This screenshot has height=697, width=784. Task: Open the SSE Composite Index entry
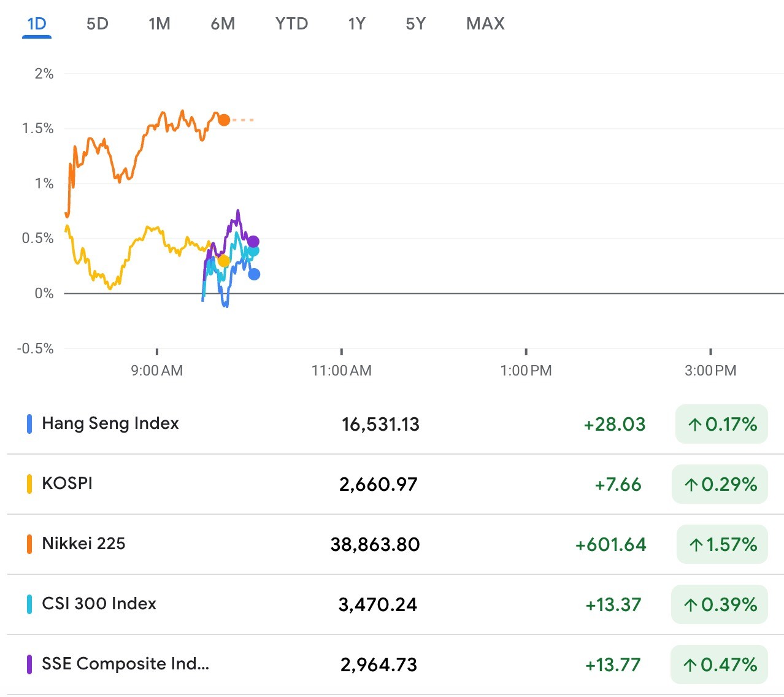396,664
